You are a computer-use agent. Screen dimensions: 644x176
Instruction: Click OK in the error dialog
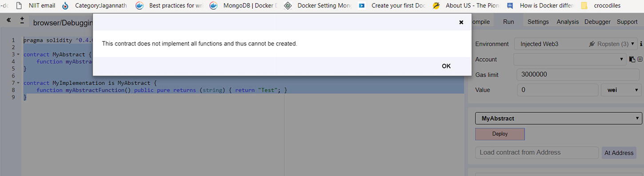(446, 66)
